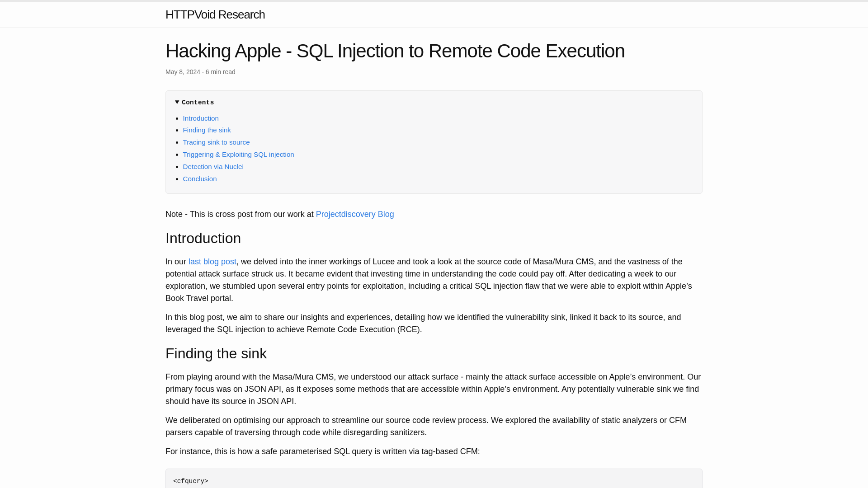Open Detection via Nuclei contents link
The width and height of the screenshot is (868, 488).
[213, 167]
